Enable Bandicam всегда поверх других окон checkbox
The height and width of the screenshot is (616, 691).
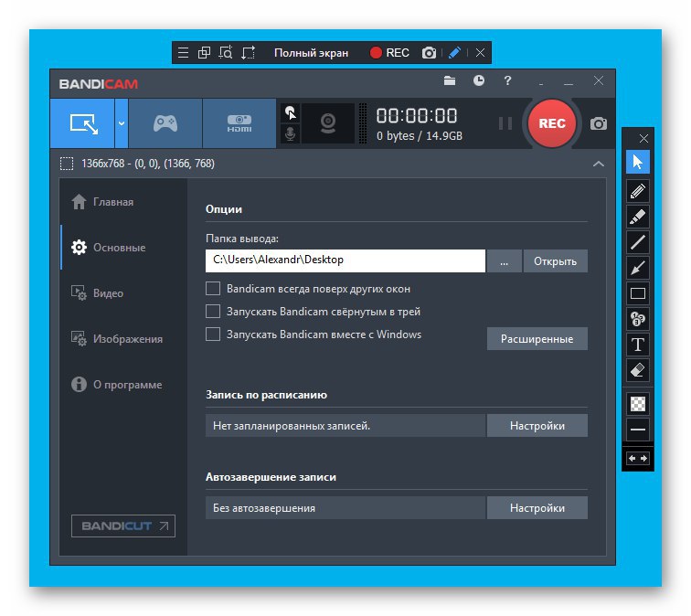pyautogui.click(x=213, y=289)
